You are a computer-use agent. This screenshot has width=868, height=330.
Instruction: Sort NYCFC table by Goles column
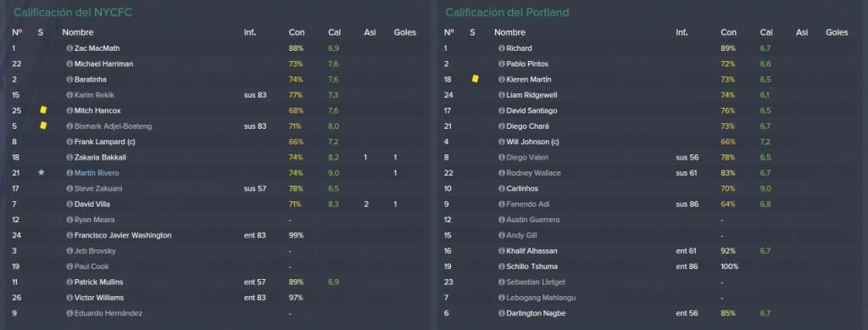pyautogui.click(x=404, y=33)
